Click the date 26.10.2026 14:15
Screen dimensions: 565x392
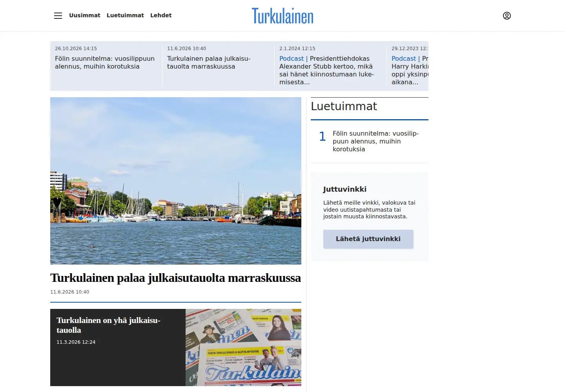(x=76, y=49)
